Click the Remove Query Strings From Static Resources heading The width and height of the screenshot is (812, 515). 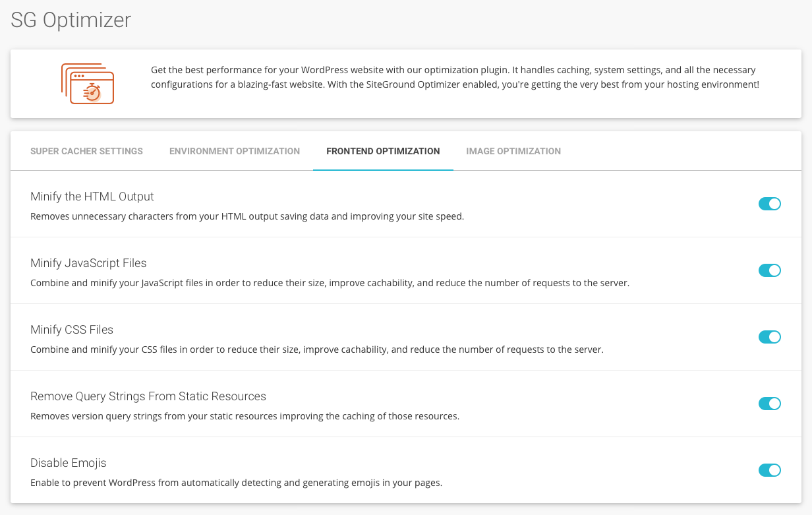point(148,396)
